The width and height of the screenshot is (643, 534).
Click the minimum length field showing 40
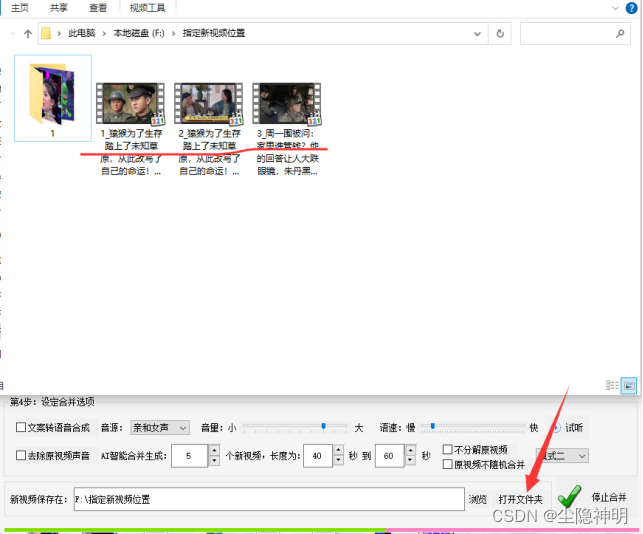coord(317,456)
